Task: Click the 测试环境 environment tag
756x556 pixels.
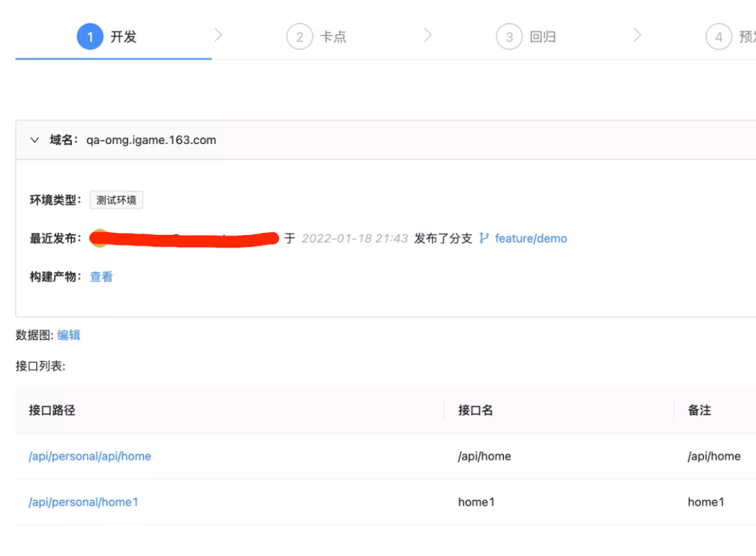Action: [116, 200]
